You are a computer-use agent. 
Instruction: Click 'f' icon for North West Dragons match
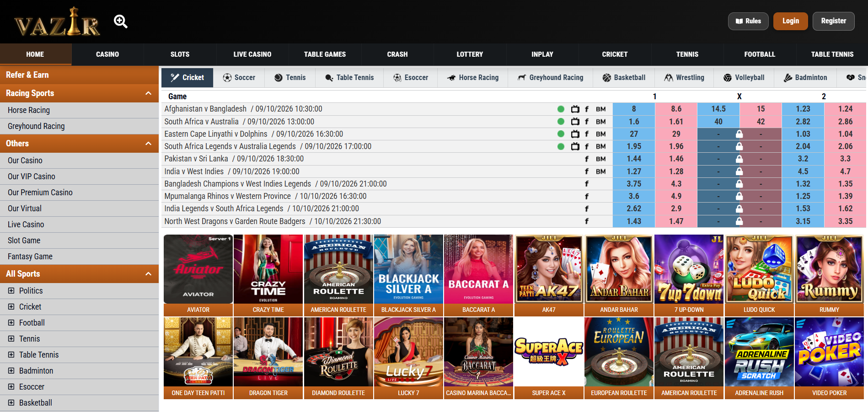[587, 221]
